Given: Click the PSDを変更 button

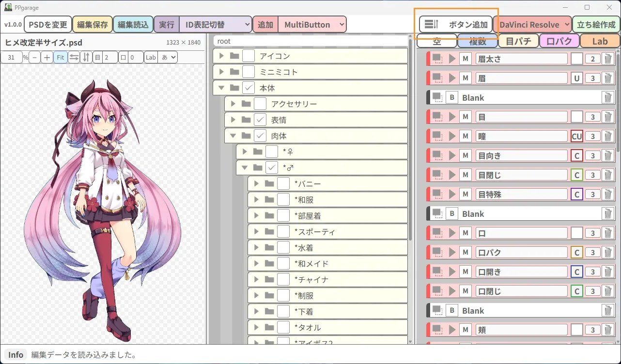Looking at the screenshot, I should point(48,24).
